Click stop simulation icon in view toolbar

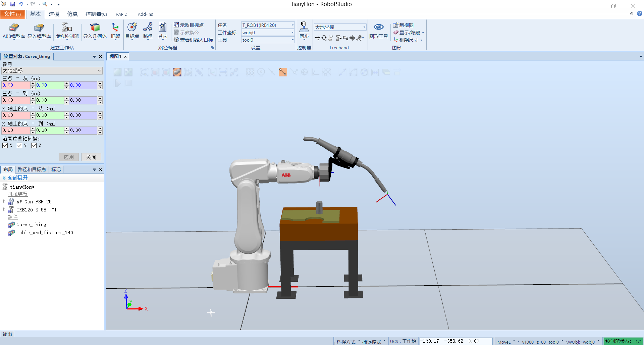point(128,83)
